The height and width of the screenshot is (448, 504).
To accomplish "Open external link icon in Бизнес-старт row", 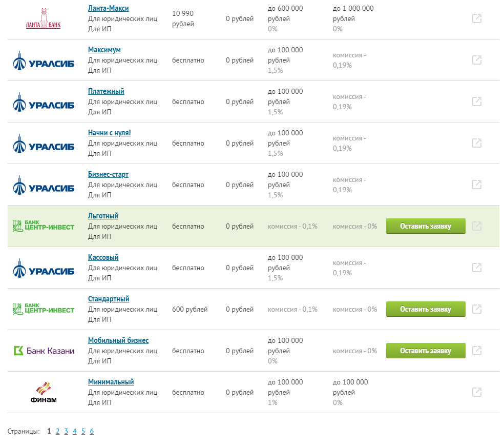I will (477, 185).
